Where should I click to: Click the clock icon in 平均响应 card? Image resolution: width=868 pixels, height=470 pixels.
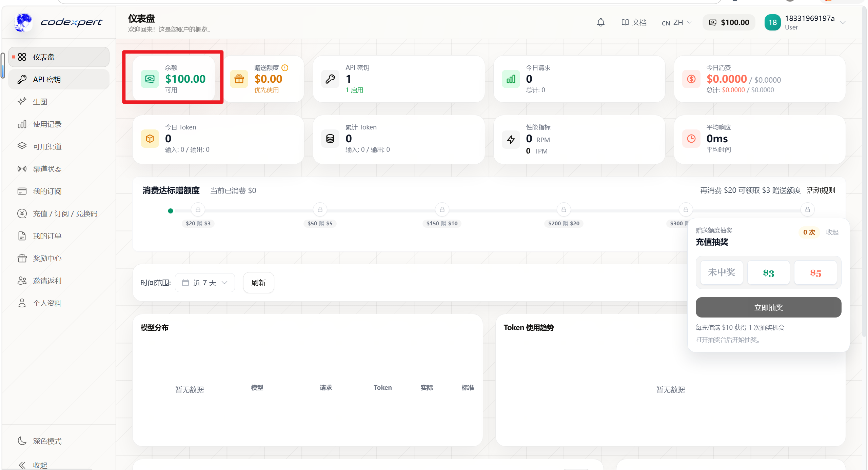pyautogui.click(x=691, y=139)
